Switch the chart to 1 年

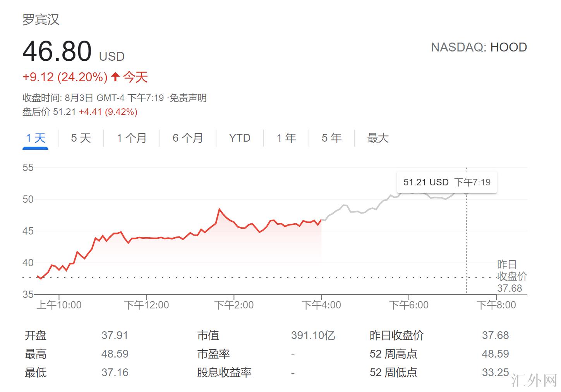click(286, 138)
